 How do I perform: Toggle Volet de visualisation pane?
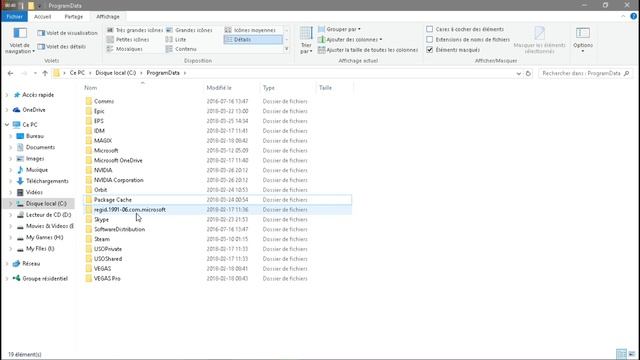point(67,33)
